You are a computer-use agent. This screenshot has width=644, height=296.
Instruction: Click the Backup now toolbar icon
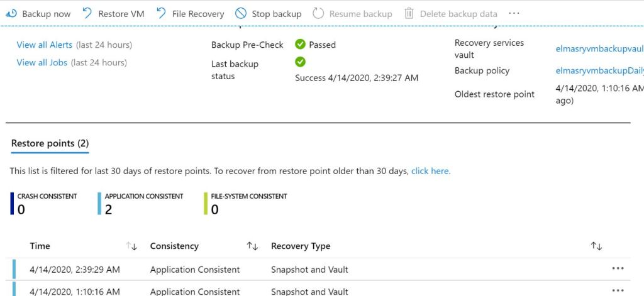[x=11, y=13]
